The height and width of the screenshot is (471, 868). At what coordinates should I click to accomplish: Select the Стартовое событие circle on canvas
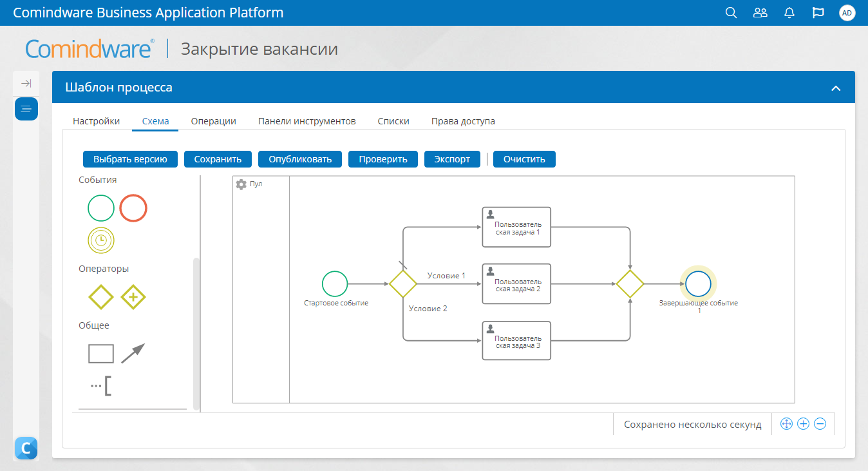[x=335, y=284]
